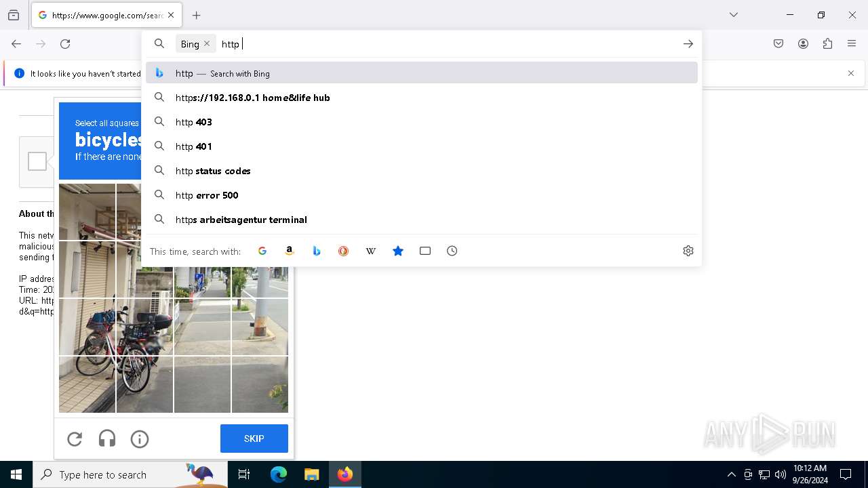The width and height of the screenshot is (868, 488).
Task: Select the bottom-right captcha tile with plants
Action: (x=260, y=384)
